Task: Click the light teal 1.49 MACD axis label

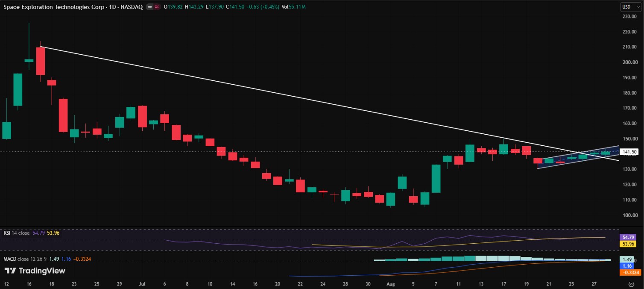Action: [626, 260]
